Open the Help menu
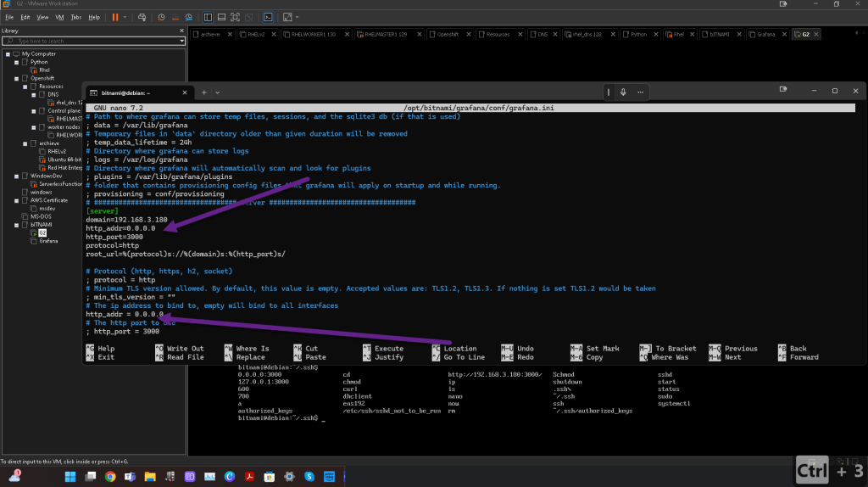Screen dimensions: 868x487 tap(94, 17)
